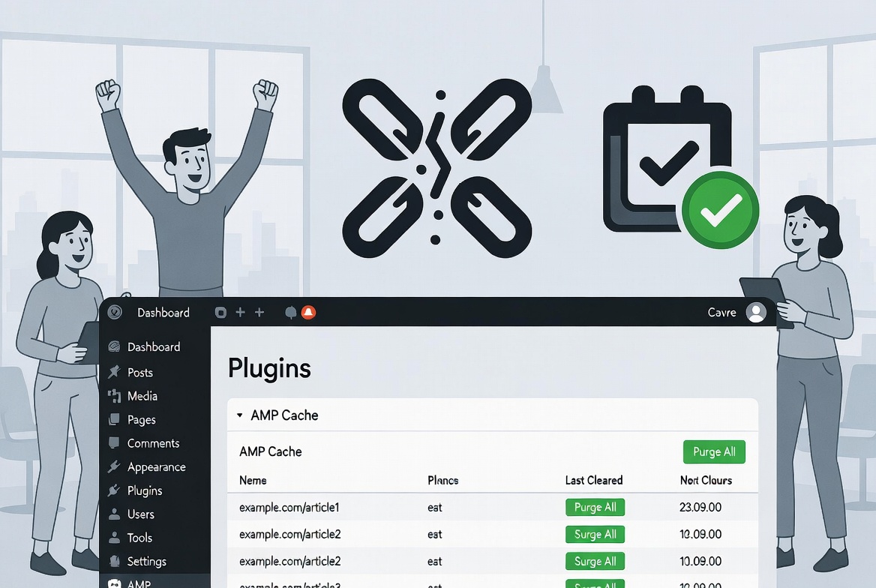876x588 pixels.
Task: Open the example.com/article2 first entry
Action: pyautogui.click(x=290, y=534)
